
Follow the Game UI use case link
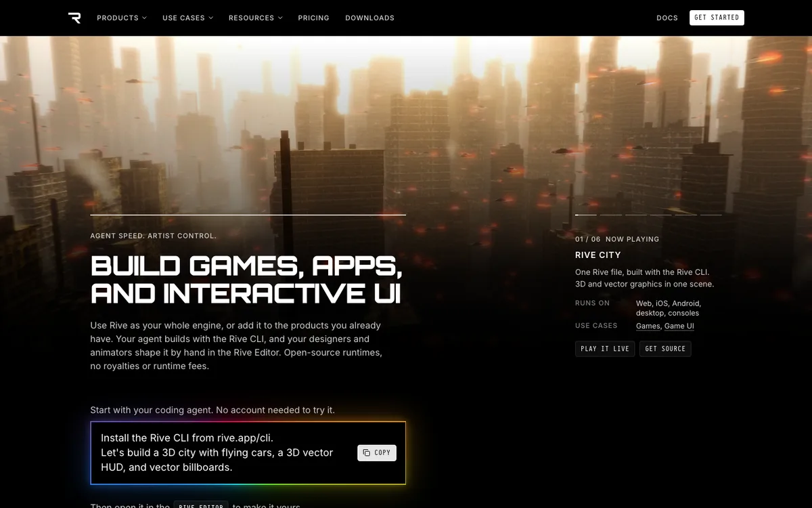point(679,326)
